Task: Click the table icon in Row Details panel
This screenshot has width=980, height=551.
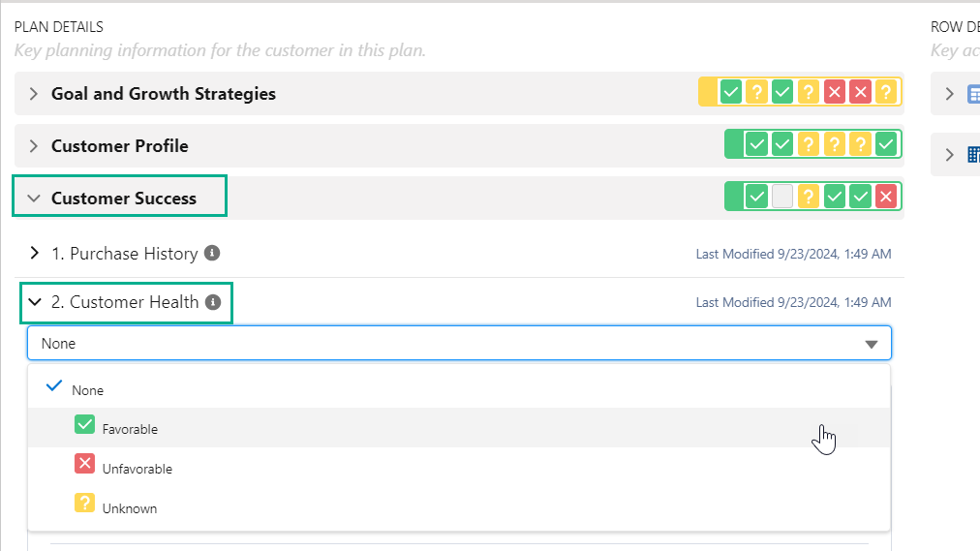Action: (973, 94)
